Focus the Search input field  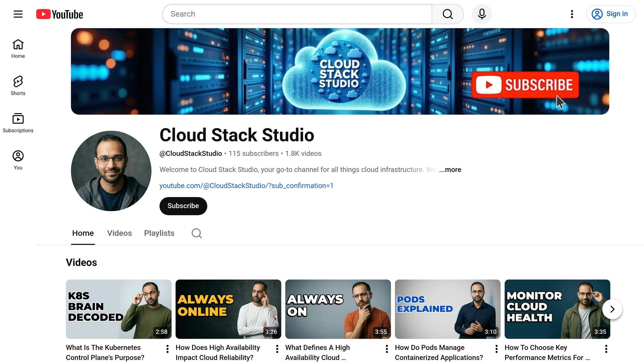pyautogui.click(x=297, y=14)
